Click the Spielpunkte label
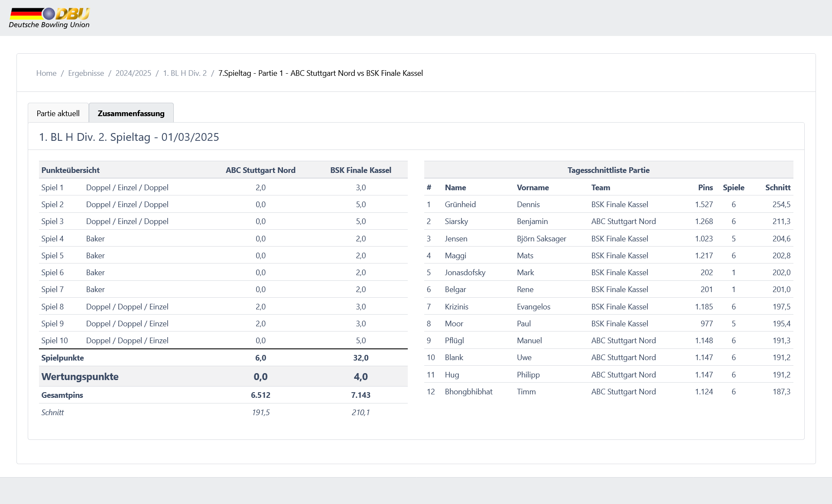 pyautogui.click(x=63, y=358)
